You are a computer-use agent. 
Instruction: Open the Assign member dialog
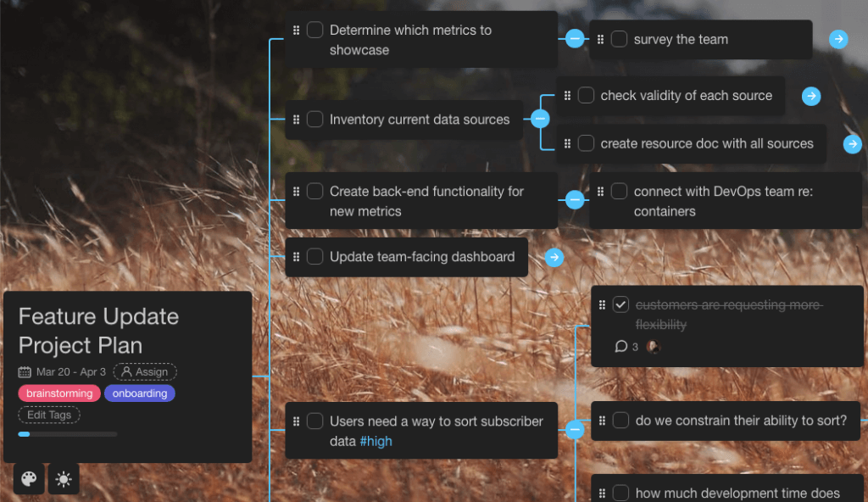[x=145, y=371]
